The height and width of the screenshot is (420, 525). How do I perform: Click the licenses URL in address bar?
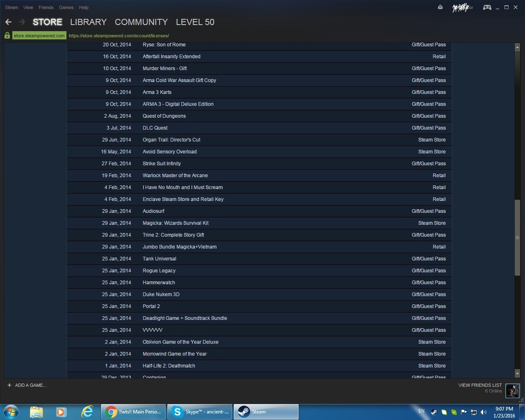119,36
